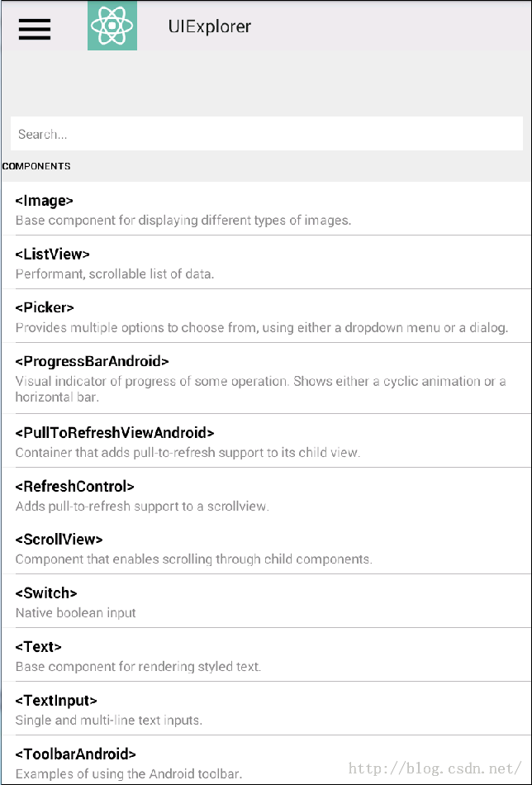
Task: Open the <TextInput> example
Action: pyautogui.click(x=266, y=708)
